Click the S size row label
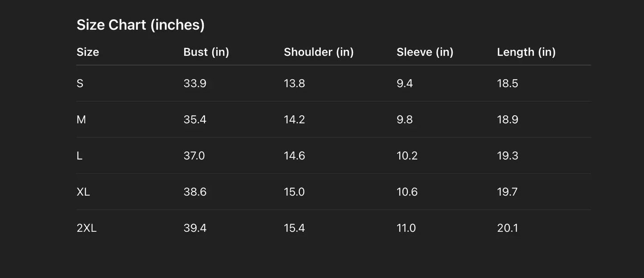Viewport: 644px width, 278px height. [x=80, y=83]
